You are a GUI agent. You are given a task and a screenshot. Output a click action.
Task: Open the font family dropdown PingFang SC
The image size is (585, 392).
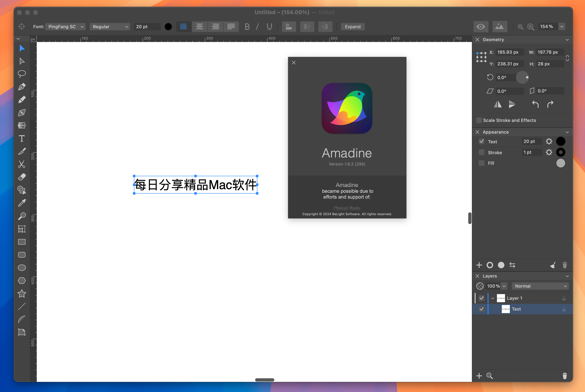click(66, 27)
